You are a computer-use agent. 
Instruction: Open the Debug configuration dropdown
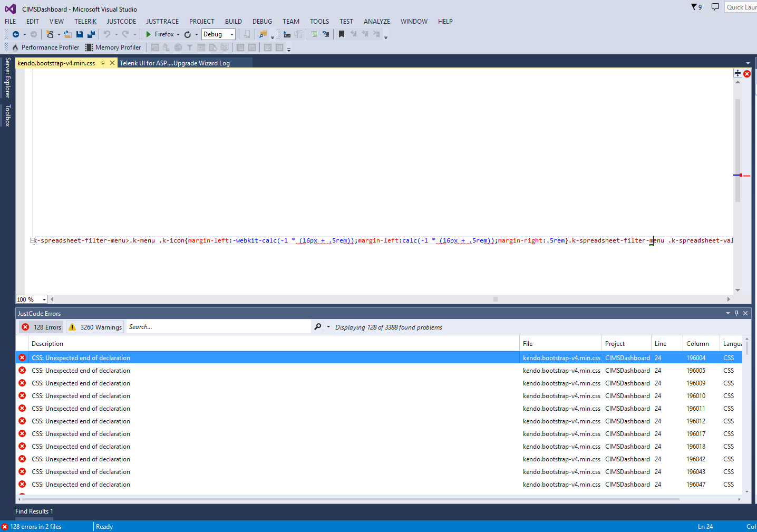point(218,34)
